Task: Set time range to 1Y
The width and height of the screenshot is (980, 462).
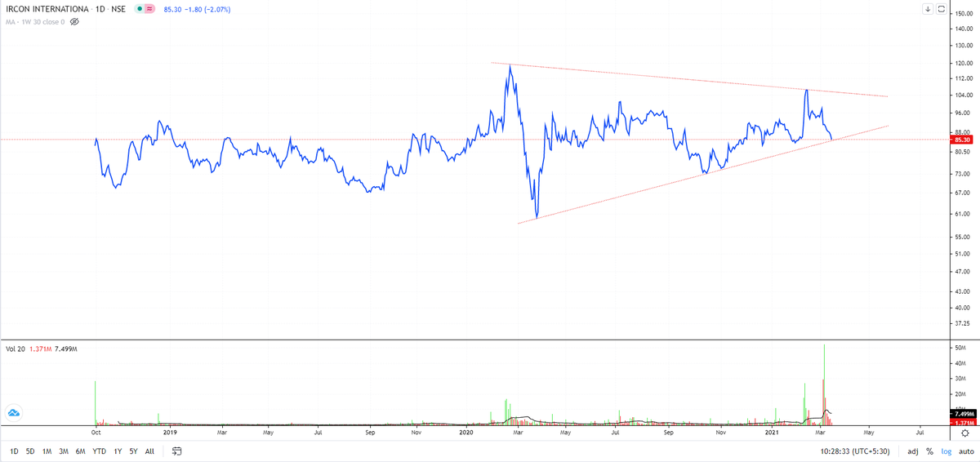Action: (118, 451)
